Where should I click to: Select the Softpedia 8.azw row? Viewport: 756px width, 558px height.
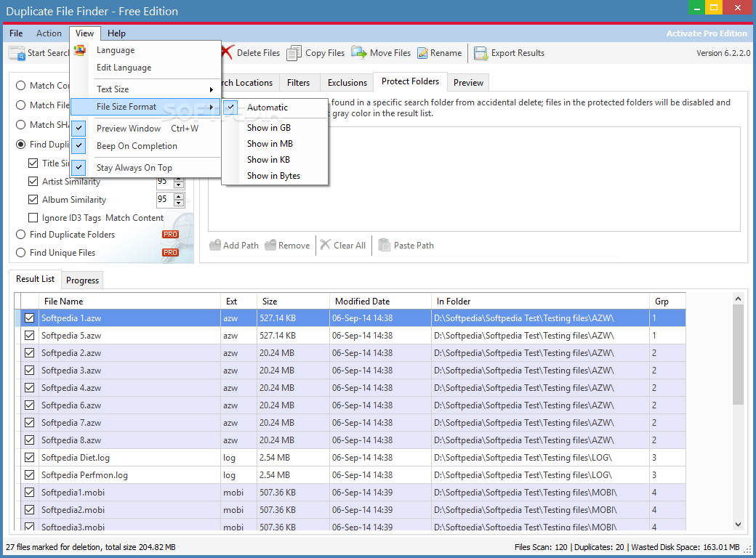(350, 440)
